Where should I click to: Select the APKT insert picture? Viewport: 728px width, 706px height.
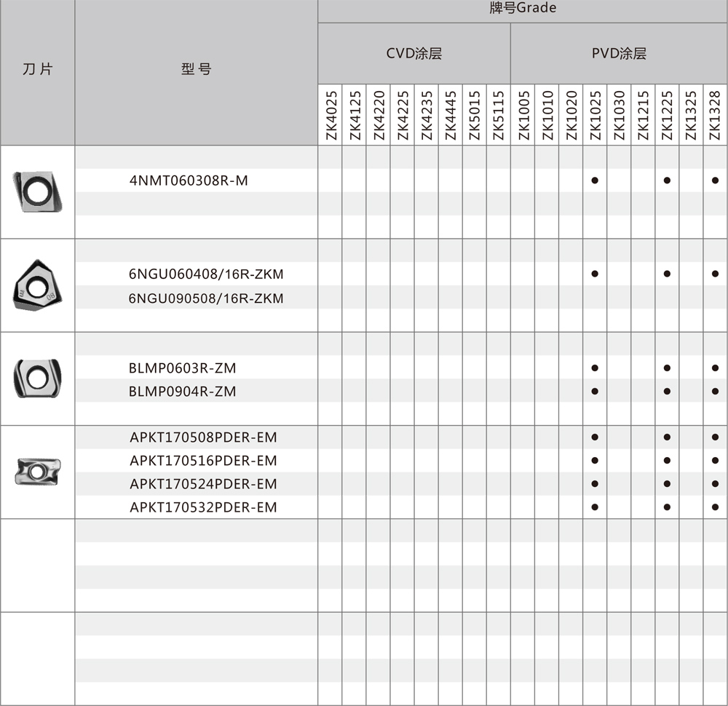38,472
